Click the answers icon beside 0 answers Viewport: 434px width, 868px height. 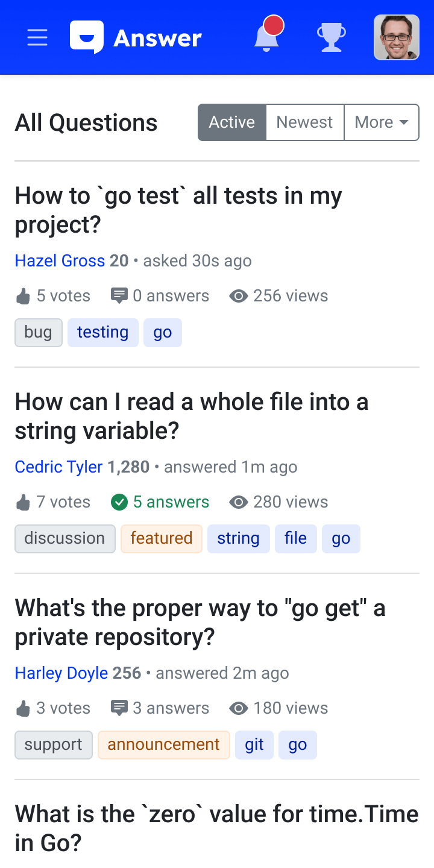(x=119, y=296)
